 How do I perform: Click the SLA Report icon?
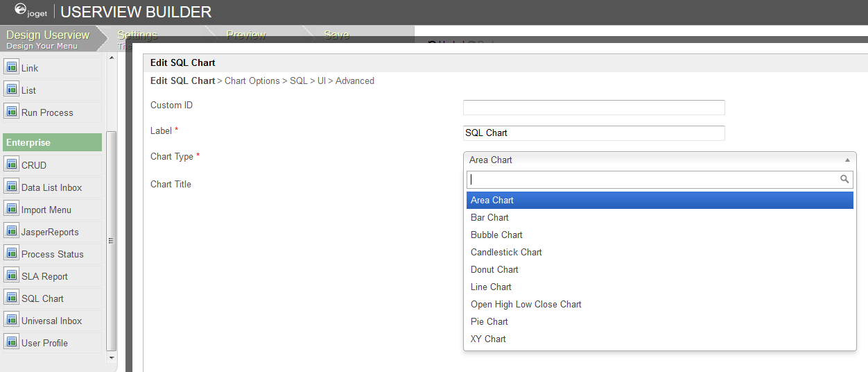[x=11, y=276]
